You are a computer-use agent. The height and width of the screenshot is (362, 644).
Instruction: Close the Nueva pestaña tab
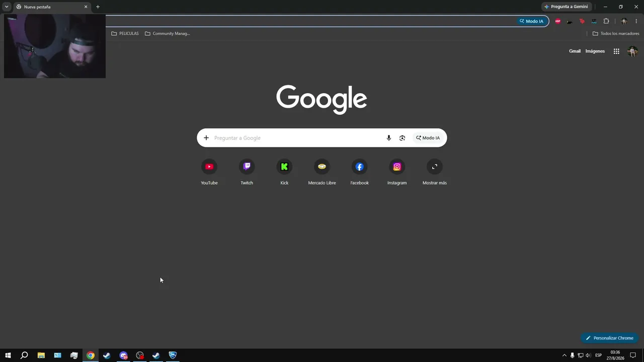click(86, 7)
